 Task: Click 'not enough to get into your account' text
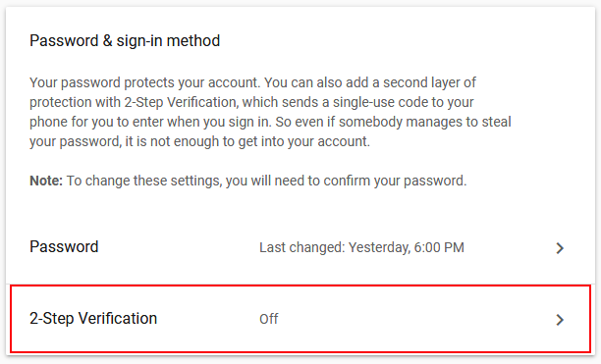pos(260,141)
